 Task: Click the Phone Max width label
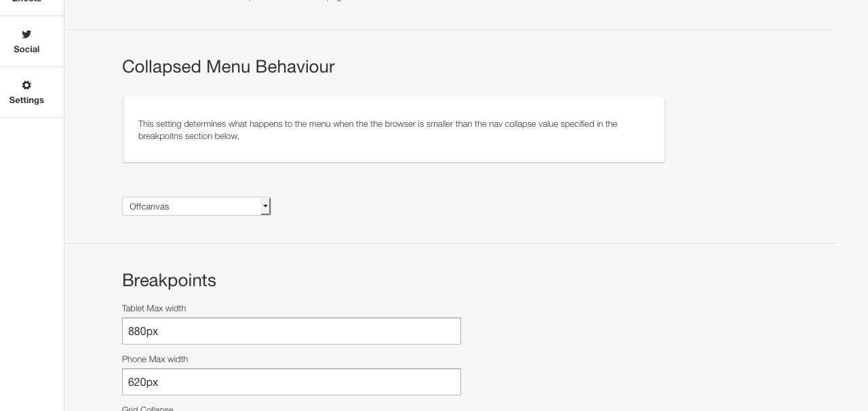(x=155, y=359)
